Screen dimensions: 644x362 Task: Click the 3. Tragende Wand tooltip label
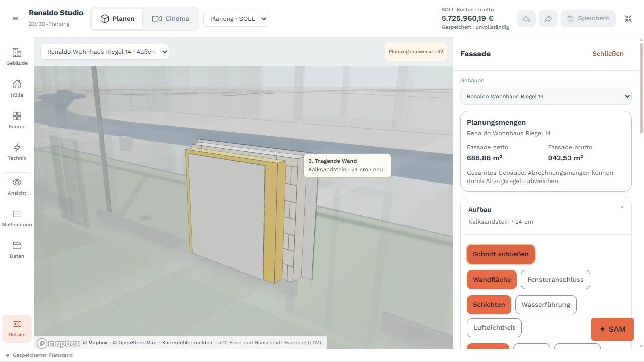pos(333,161)
